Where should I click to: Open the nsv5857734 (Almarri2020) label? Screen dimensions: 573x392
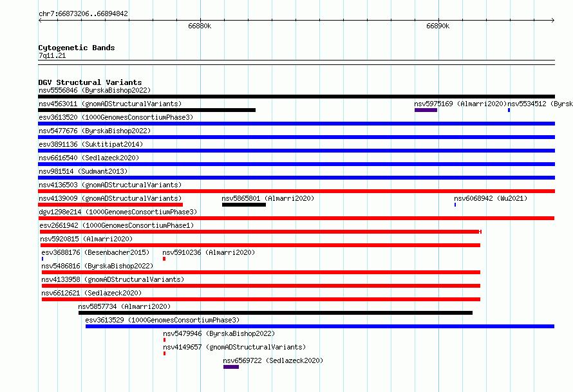click(124, 306)
